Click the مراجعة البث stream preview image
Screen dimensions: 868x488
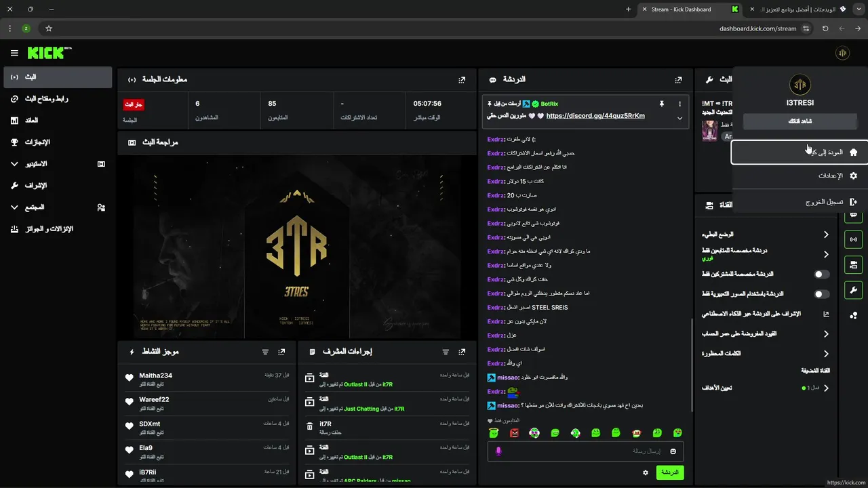pyautogui.click(x=296, y=247)
